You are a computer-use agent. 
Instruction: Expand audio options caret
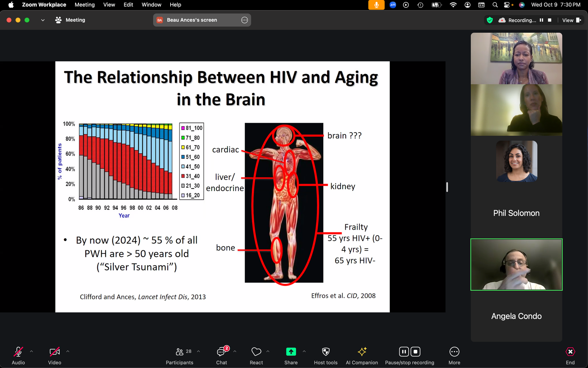pyautogui.click(x=31, y=351)
